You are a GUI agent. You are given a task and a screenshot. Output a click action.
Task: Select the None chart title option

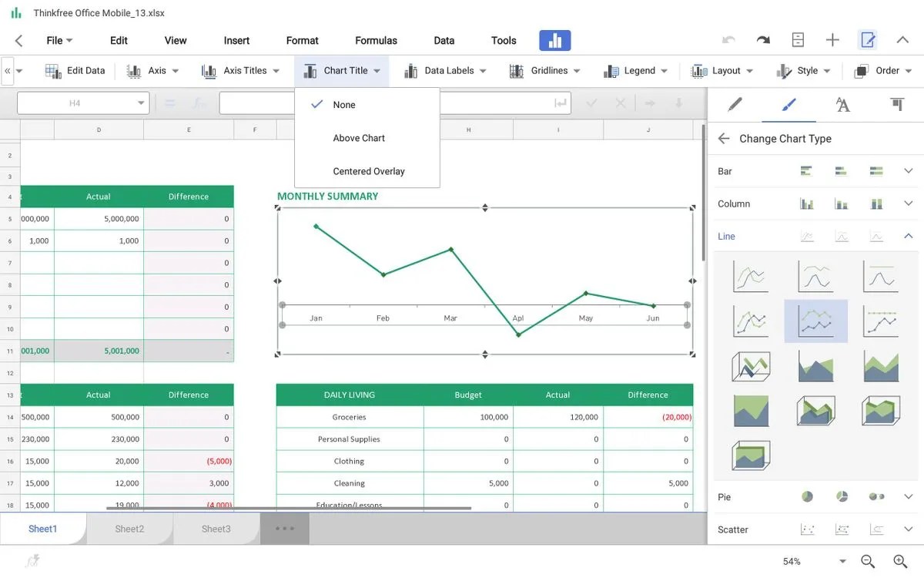pyautogui.click(x=343, y=104)
